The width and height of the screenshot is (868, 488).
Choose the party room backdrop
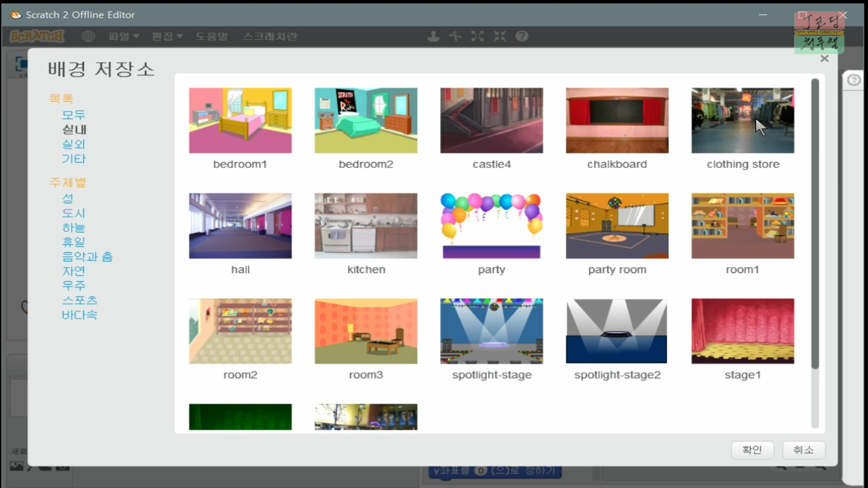[617, 226]
